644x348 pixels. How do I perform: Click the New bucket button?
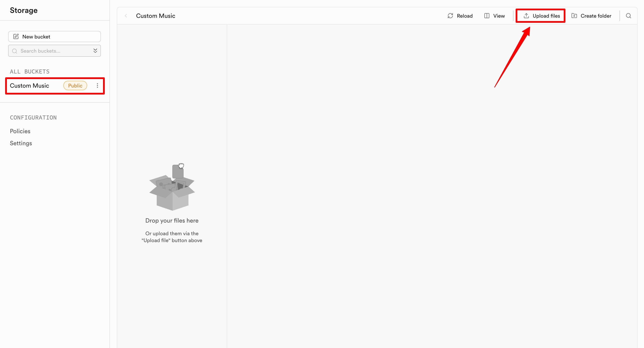click(55, 37)
